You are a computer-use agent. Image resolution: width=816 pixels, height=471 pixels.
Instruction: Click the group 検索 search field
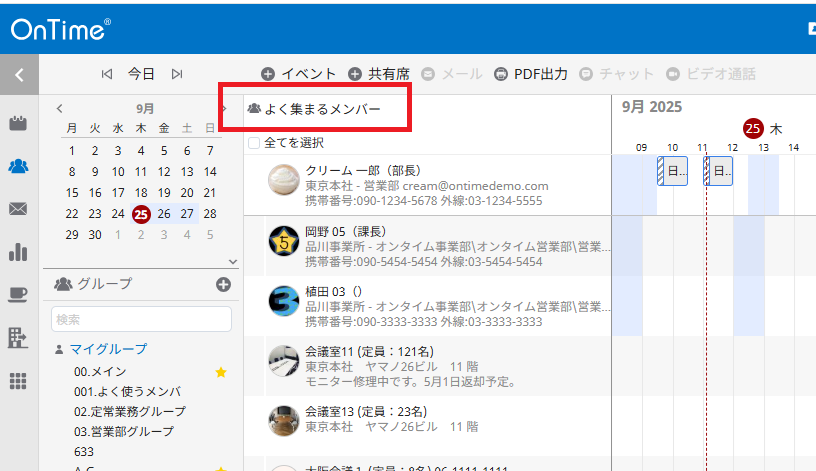click(141, 319)
